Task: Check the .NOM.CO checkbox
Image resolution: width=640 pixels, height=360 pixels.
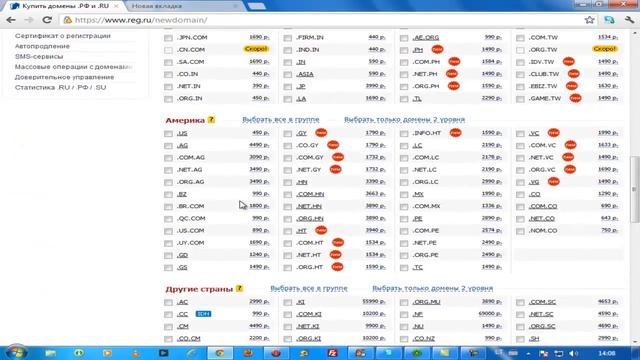Action: pyautogui.click(x=520, y=231)
